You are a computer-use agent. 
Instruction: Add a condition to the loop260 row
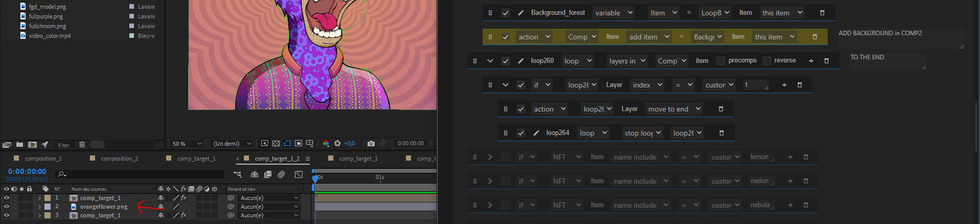tap(811, 61)
